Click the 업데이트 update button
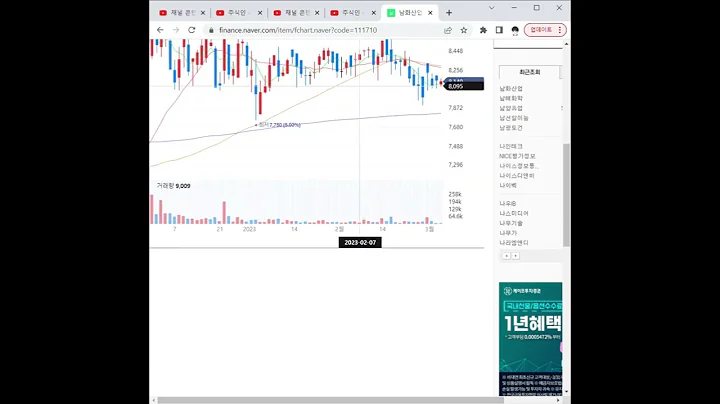The image size is (720, 404). [541, 30]
